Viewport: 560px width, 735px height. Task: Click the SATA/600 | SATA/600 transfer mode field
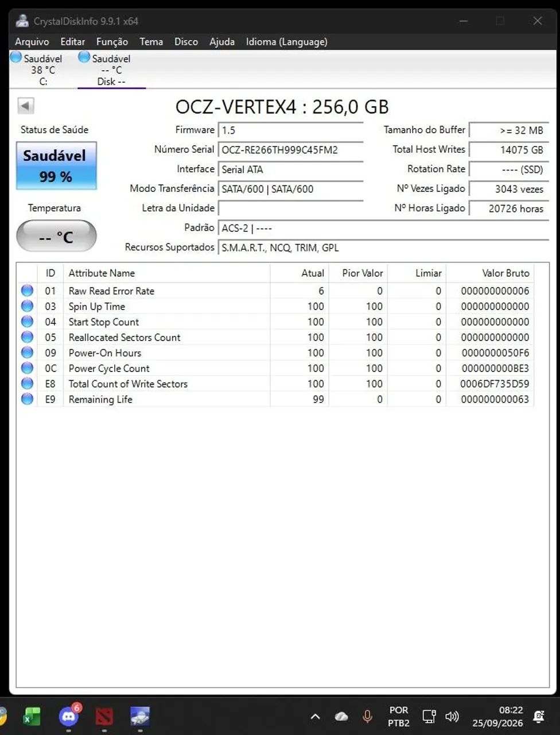pyautogui.click(x=290, y=189)
